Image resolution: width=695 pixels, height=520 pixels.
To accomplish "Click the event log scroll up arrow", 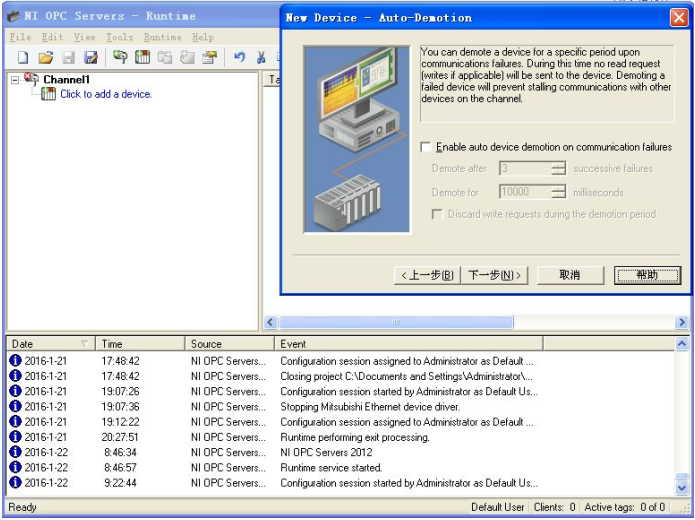I will pos(682,344).
